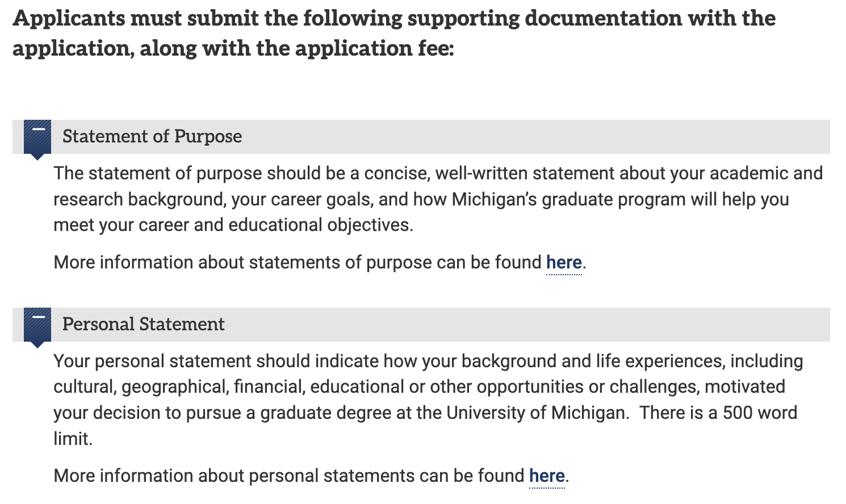846x504 pixels.
Task: Click the 'Applicants must submit' heading
Action: 394,33
